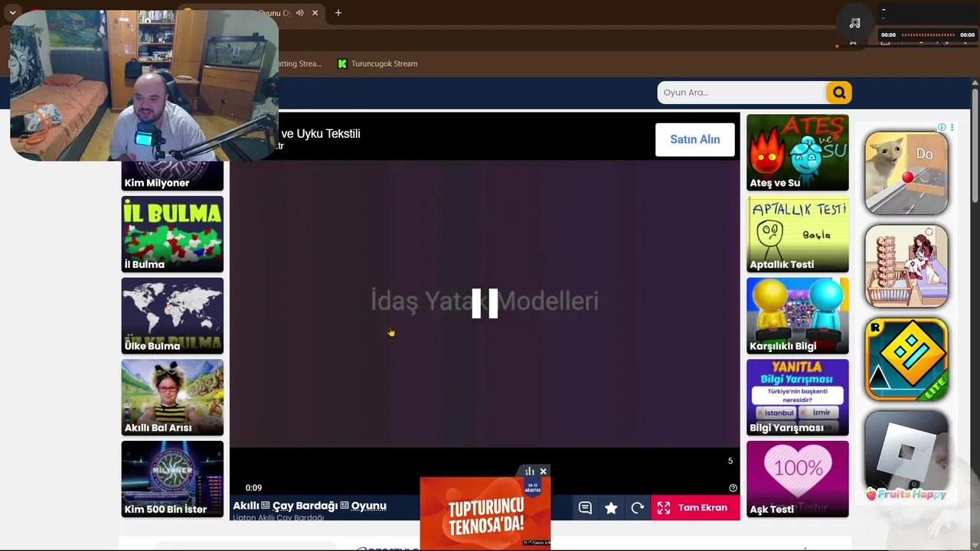Click the media progress bar in overlay
Viewport: 980px width, 551px height.
coord(928,34)
